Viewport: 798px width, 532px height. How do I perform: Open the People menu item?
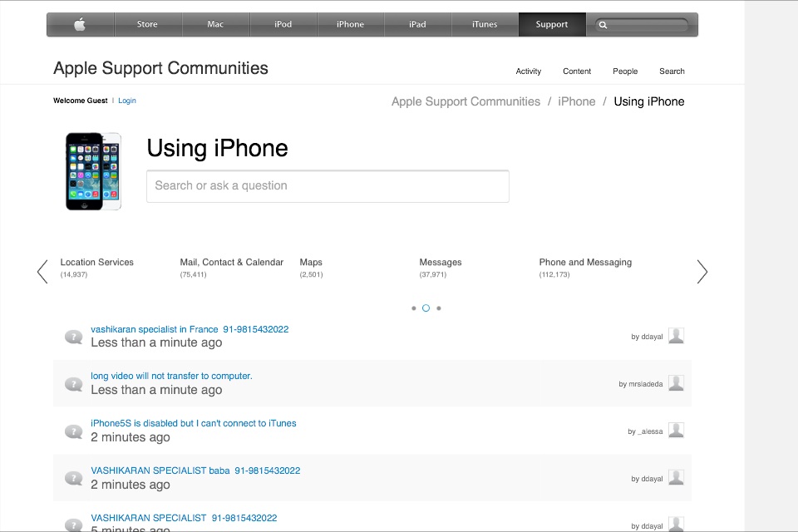click(625, 71)
